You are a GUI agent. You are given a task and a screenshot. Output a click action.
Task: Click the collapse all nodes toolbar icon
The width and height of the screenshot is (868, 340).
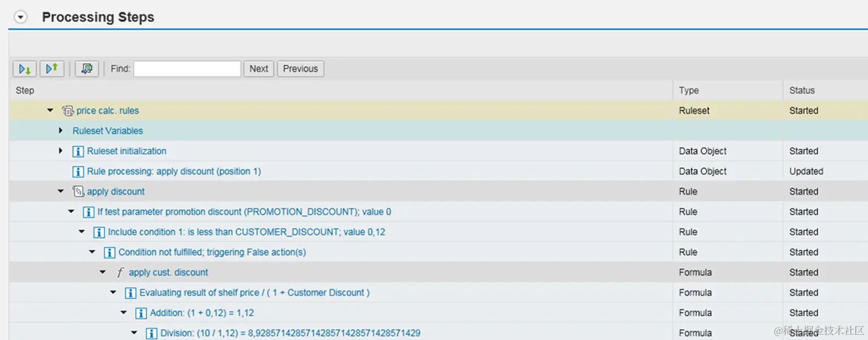click(x=52, y=69)
